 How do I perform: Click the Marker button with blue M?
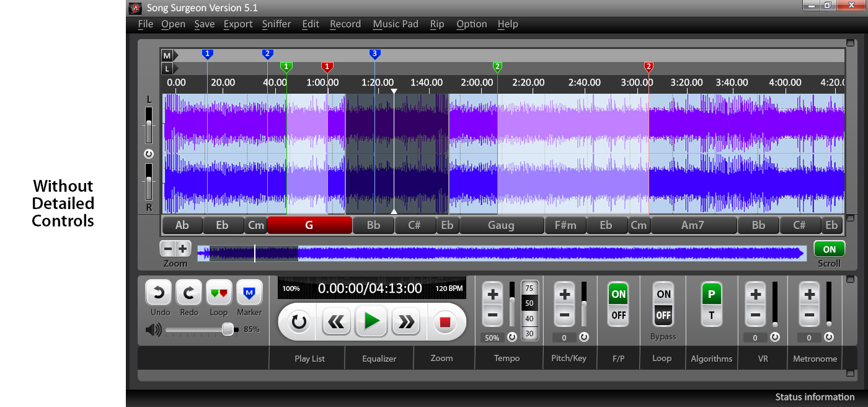point(249,292)
